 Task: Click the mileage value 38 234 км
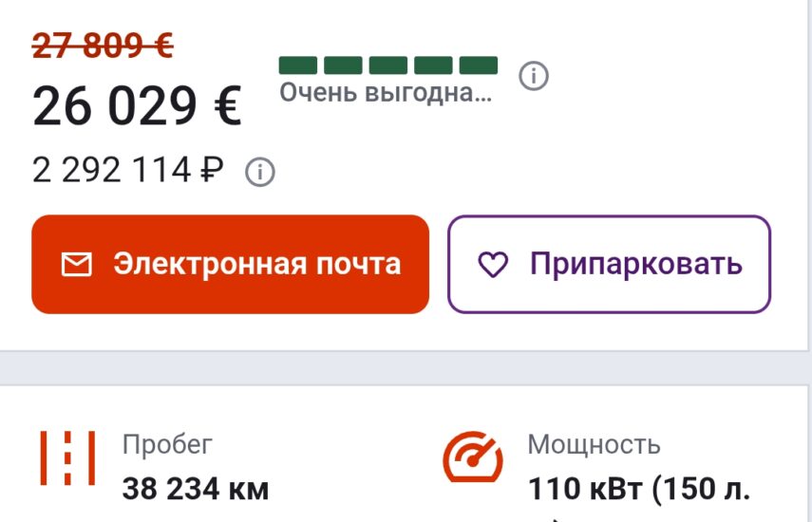point(196,489)
